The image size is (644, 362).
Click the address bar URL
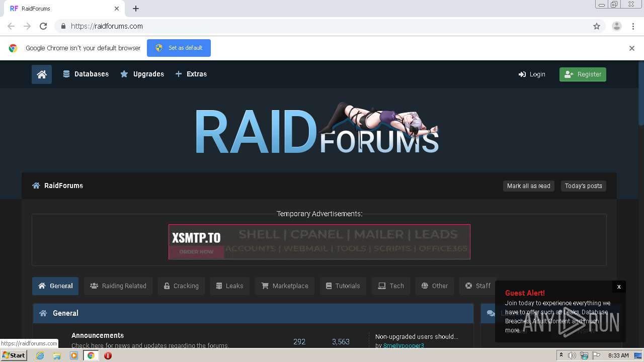point(107,26)
